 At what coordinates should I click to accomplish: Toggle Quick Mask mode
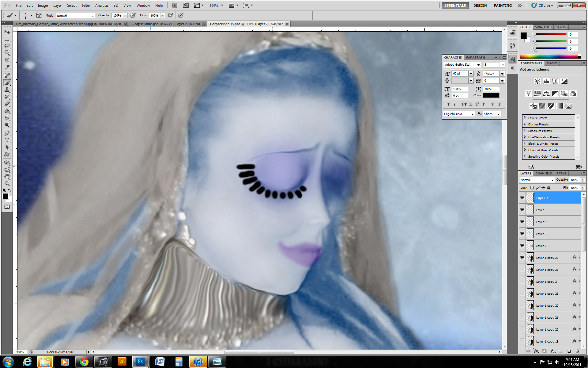7,207
